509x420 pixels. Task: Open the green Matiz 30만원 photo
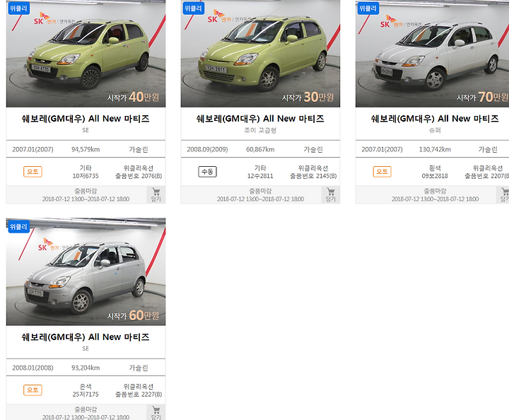(x=260, y=54)
